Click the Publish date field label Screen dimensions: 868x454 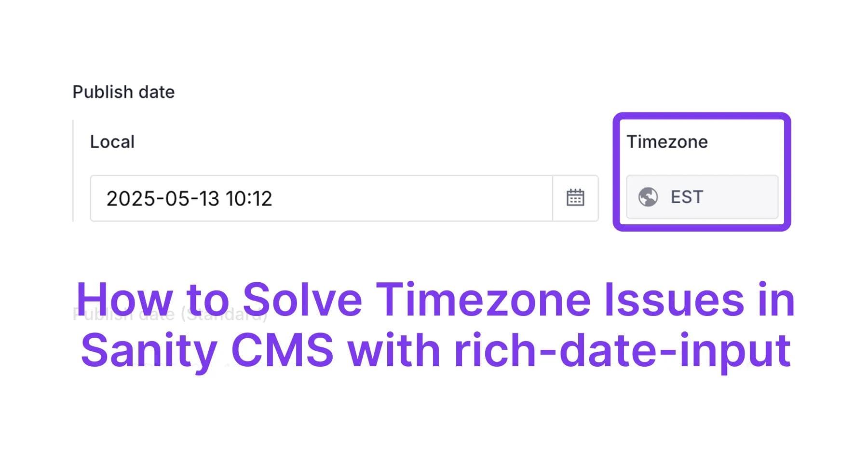(x=123, y=91)
